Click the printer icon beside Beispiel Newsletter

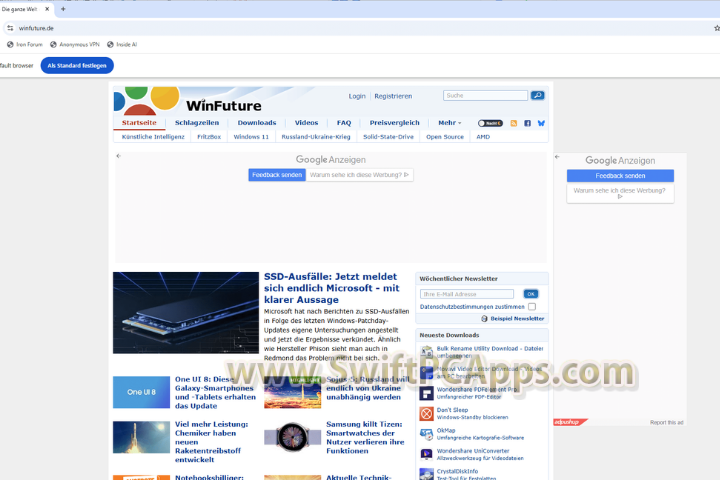point(484,318)
